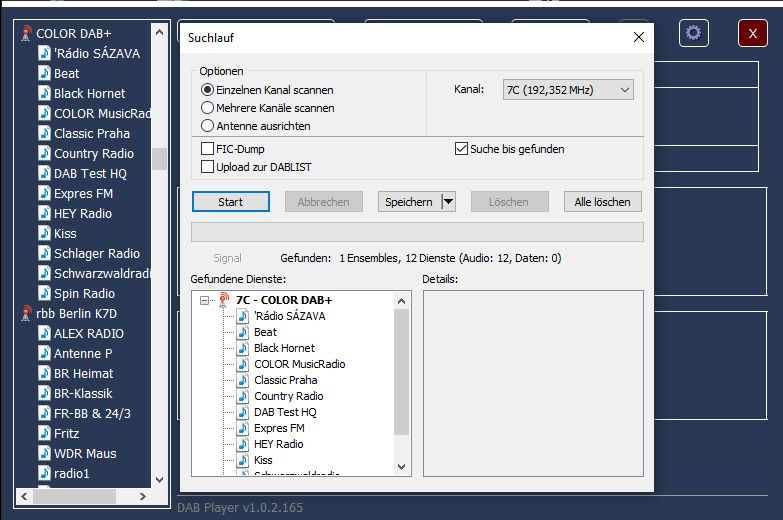783x520 pixels.
Task: Select Expres FM in found services tree
Action: pyautogui.click(x=279, y=428)
